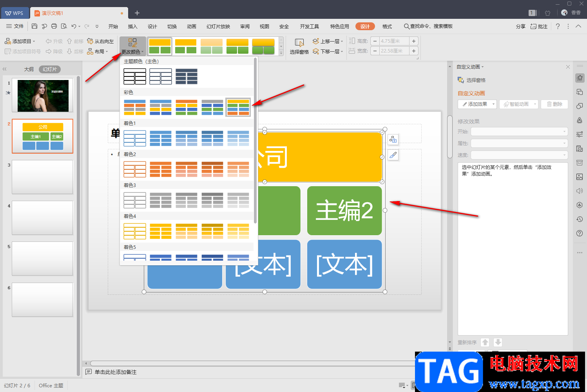Click the animation star icon in right sidebar

[580, 78]
